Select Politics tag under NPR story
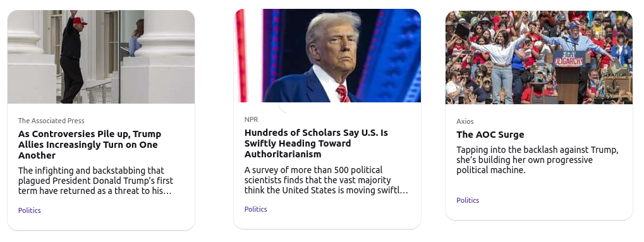The image size is (644, 242). tap(255, 209)
